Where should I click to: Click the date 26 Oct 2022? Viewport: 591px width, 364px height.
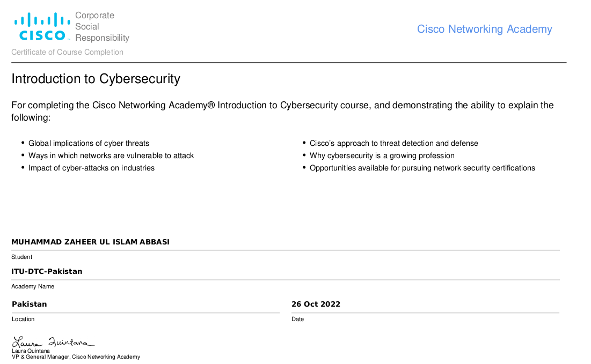(316, 304)
